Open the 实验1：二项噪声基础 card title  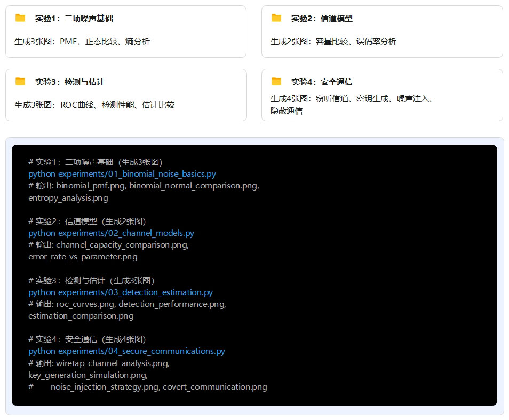click(x=74, y=19)
